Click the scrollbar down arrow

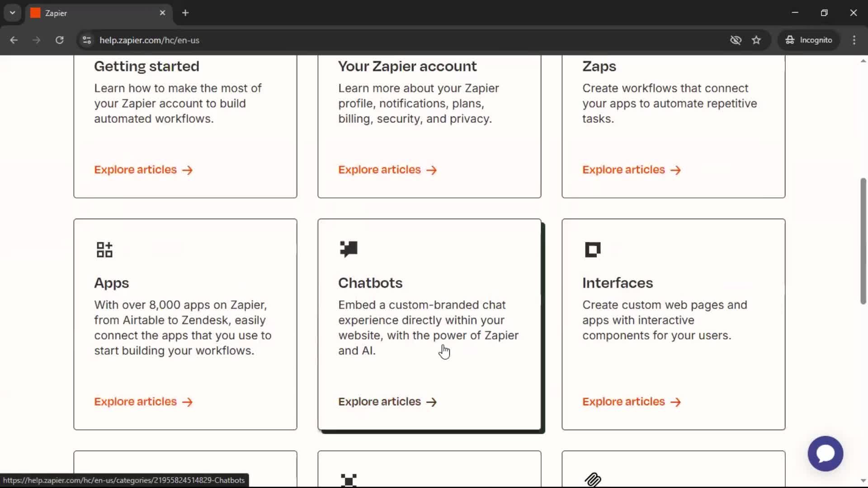(863, 481)
